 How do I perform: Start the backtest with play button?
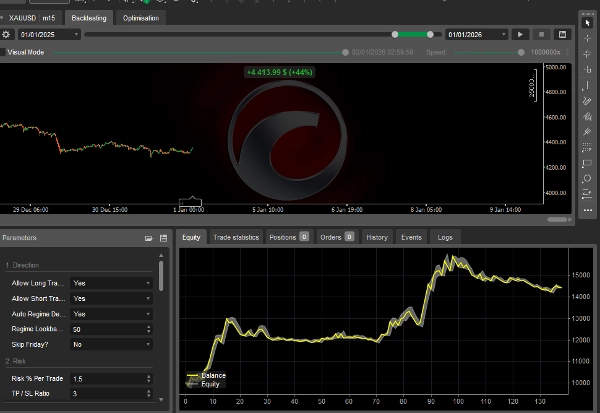(520, 34)
